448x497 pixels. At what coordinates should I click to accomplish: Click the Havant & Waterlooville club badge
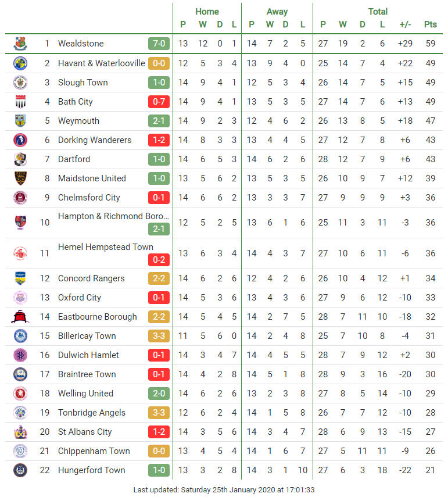coord(20,63)
